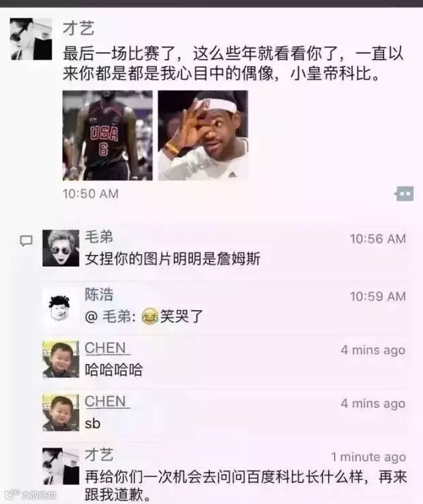Tap the 才艺 name on the bottom comment
423x504 pixels.
click(x=99, y=455)
